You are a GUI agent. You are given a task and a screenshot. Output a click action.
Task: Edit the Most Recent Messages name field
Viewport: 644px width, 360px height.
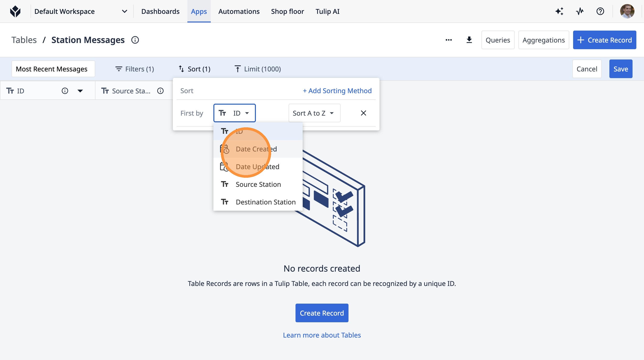53,69
